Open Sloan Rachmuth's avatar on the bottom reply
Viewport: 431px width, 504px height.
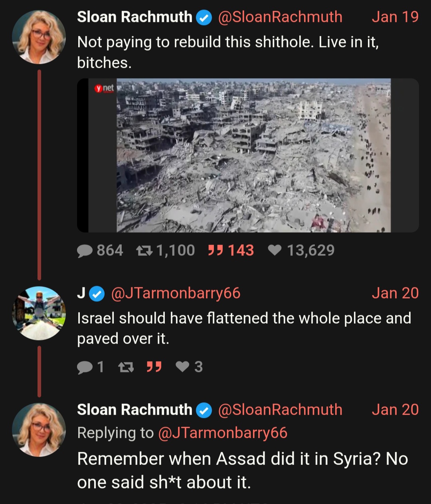click(39, 430)
